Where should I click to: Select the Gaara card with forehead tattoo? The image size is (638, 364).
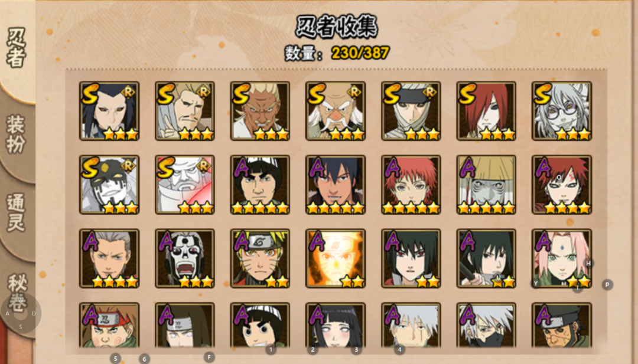(x=562, y=185)
